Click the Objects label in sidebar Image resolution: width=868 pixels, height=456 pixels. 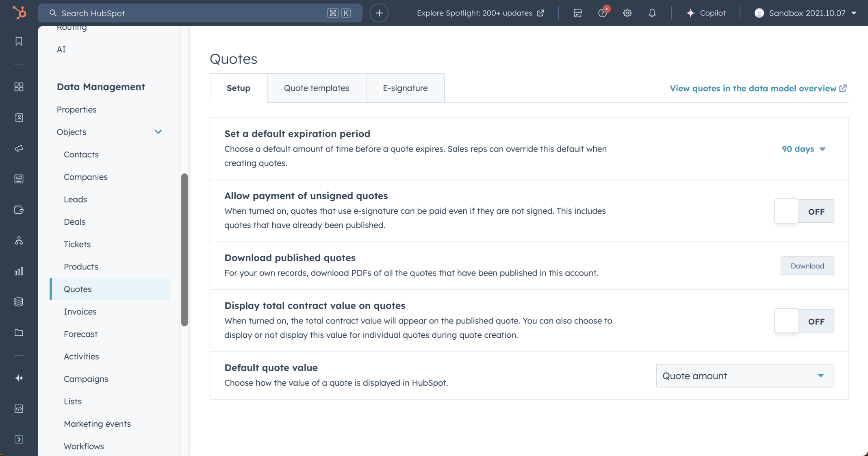click(x=72, y=132)
